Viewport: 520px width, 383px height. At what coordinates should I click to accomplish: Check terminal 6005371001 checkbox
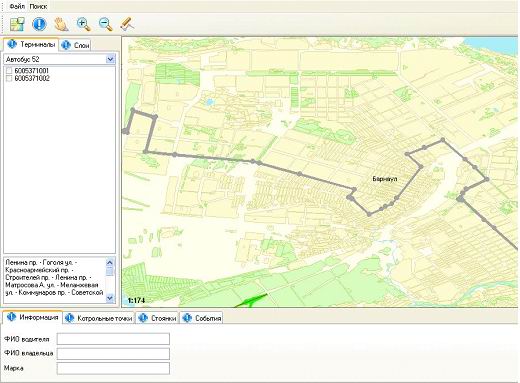[9, 71]
